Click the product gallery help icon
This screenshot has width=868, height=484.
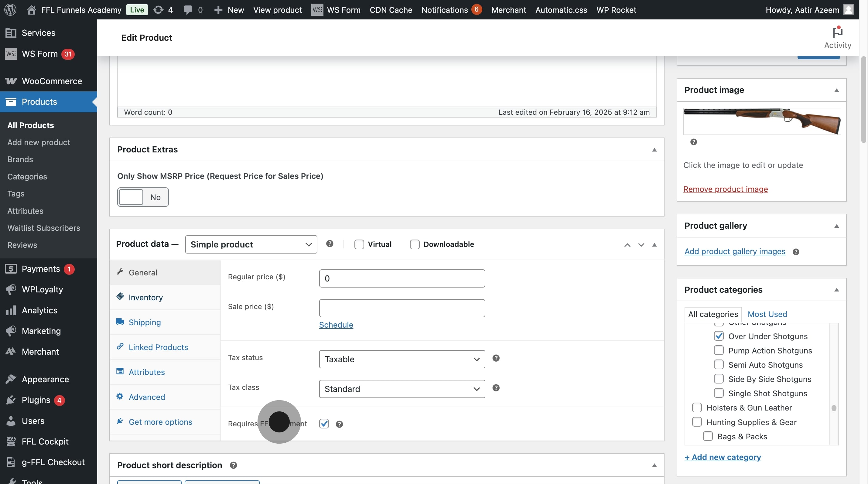click(x=795, y=252)
